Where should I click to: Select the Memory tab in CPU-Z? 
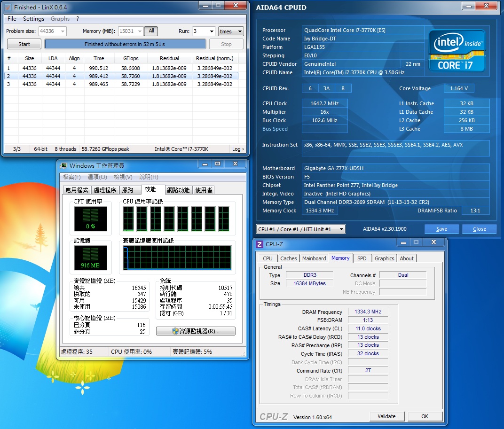[340, 258]
